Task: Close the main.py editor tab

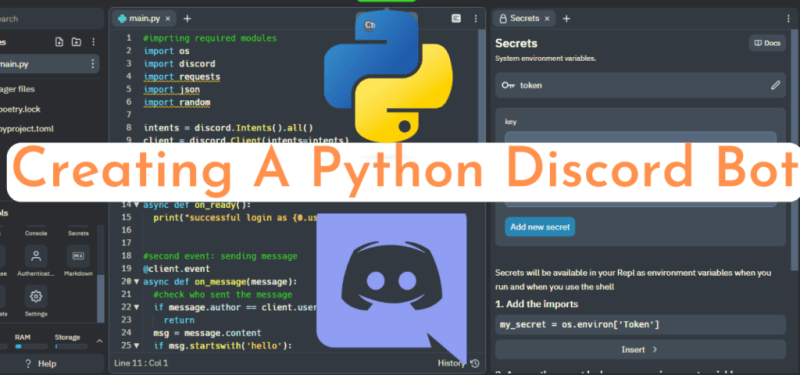Action: pos(168,18)
